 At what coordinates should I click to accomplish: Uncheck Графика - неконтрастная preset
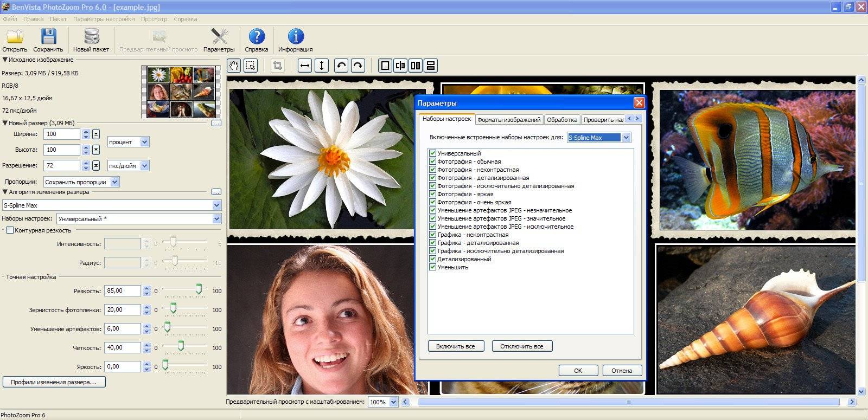(432, 235)
